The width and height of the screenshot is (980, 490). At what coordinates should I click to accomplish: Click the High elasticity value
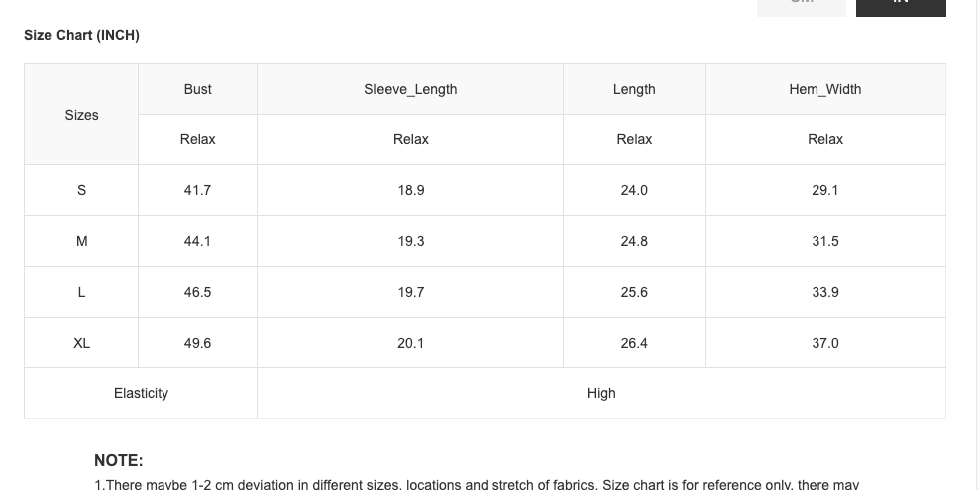coord(601,393)
